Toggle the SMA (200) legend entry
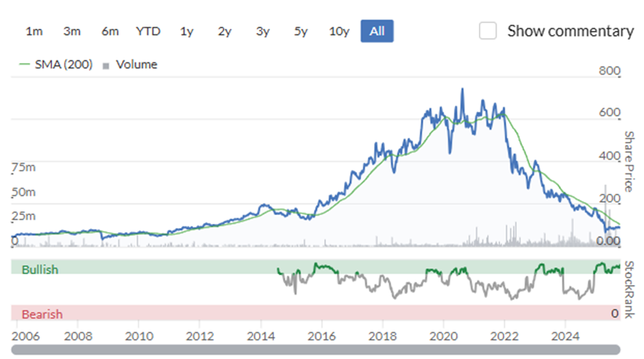Image resolution: width=644 pixels, height=359 pixels. pyautogui.click(x=56, y=64)
